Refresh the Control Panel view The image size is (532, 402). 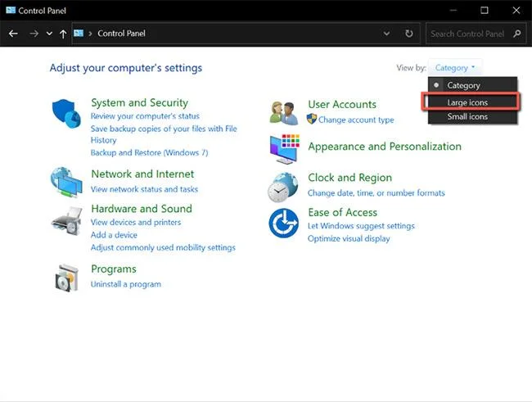click(409, 34)
